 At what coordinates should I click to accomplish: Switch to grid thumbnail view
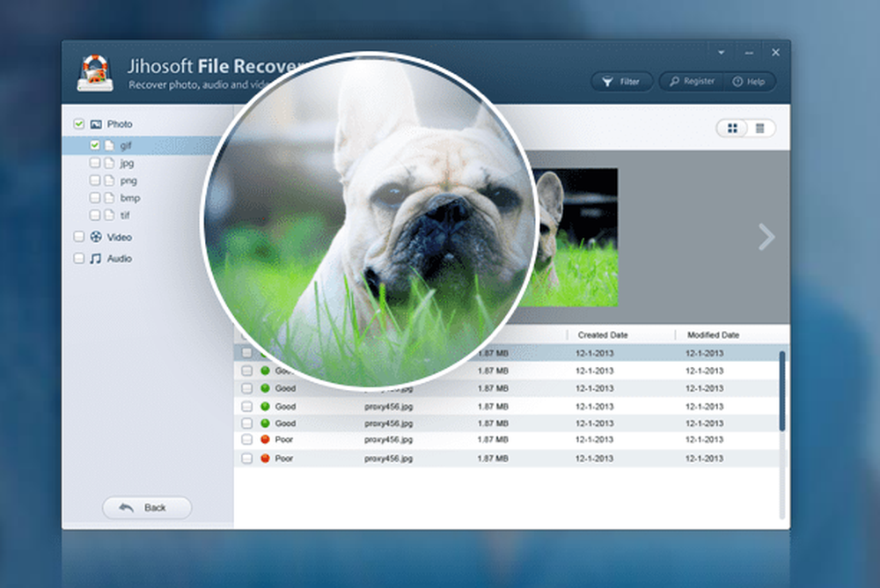click(x=732, y=129)
